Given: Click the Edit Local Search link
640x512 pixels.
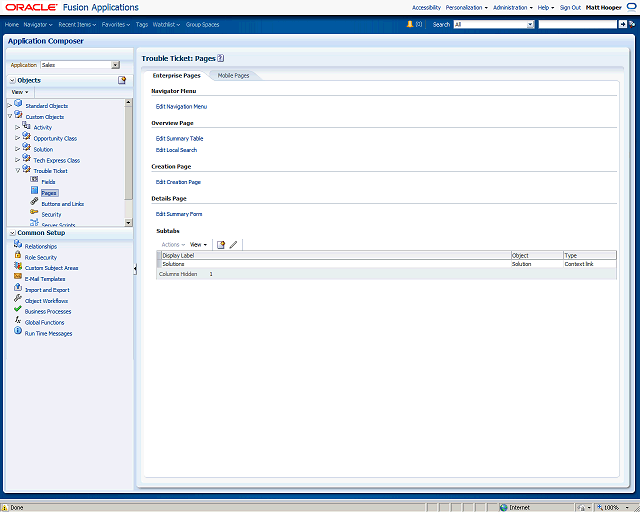Looking at the screenshot, I should click(176, 150).
